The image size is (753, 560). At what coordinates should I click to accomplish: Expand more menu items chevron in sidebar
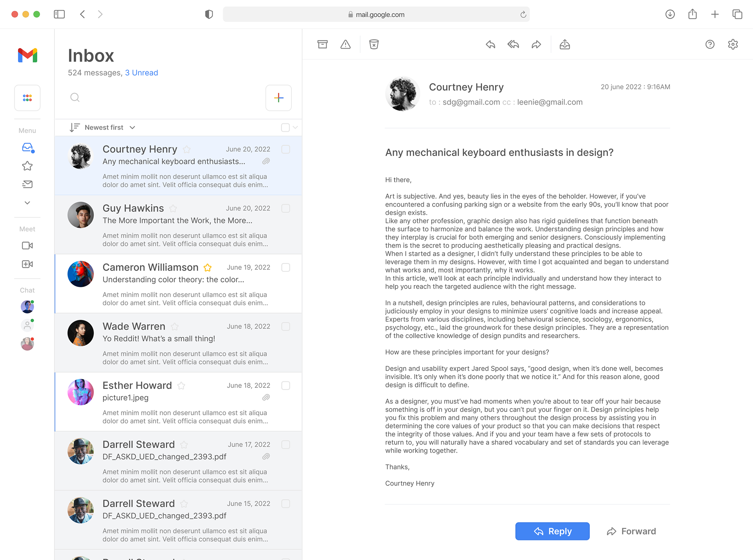pyautogui.click(x=27, y=203)
